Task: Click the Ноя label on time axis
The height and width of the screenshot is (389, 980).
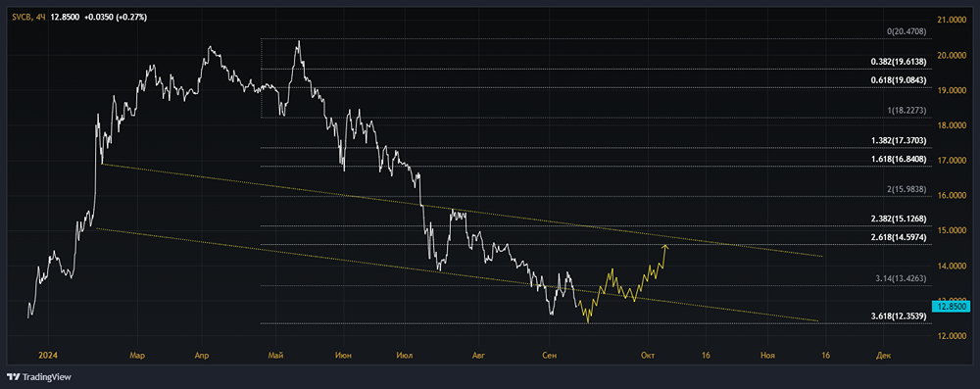Action: point(767,356)
